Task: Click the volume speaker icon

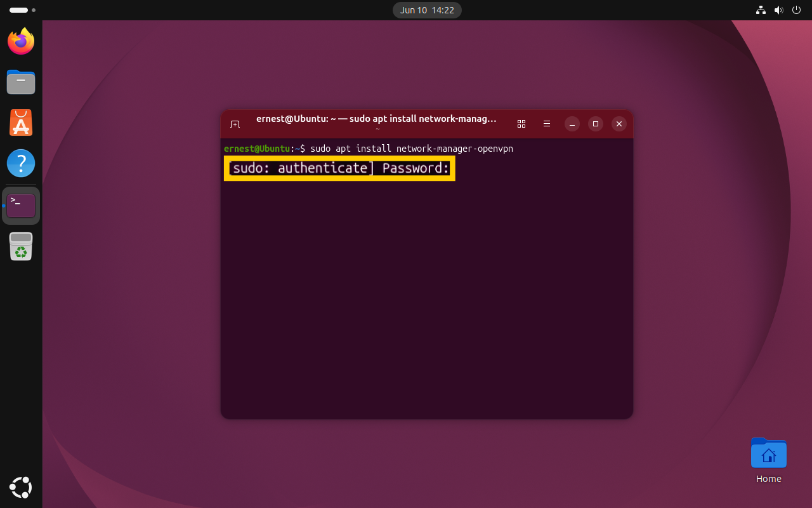Action: tap(779, 10)
